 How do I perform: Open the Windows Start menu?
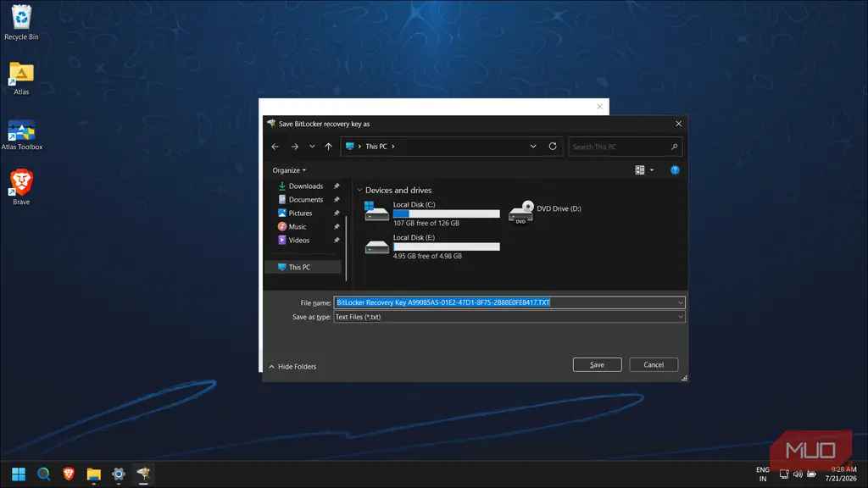coord(19,474)
